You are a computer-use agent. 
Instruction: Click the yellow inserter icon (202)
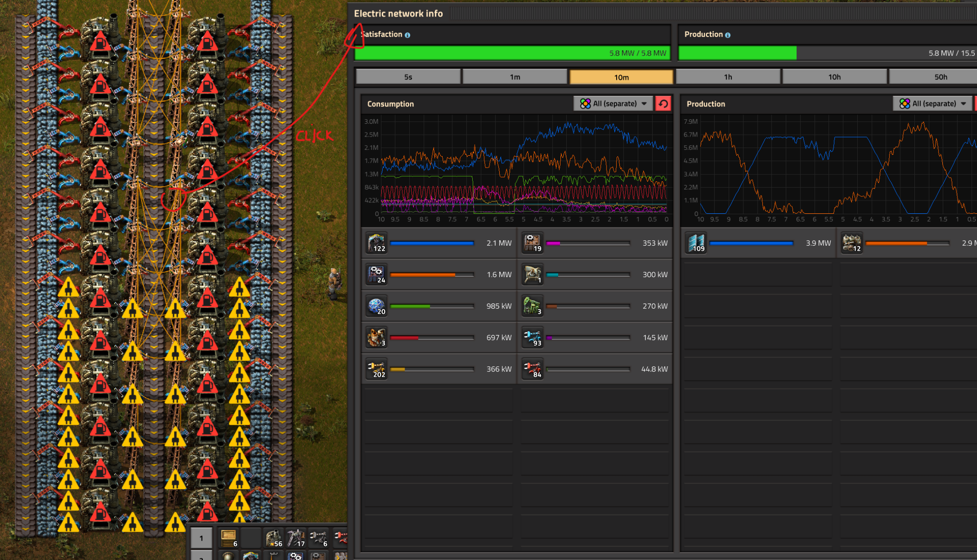point(376,369)
